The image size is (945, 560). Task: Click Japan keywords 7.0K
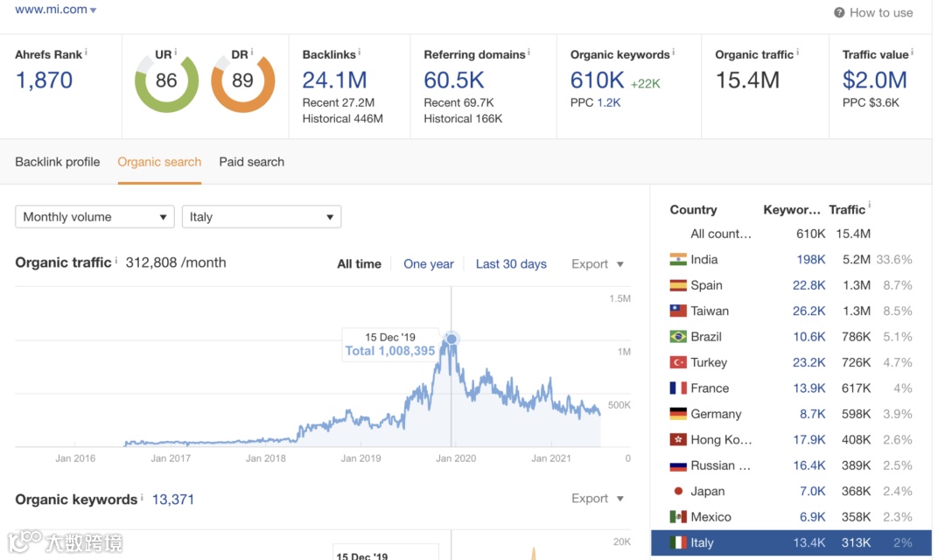click(812, 491)
